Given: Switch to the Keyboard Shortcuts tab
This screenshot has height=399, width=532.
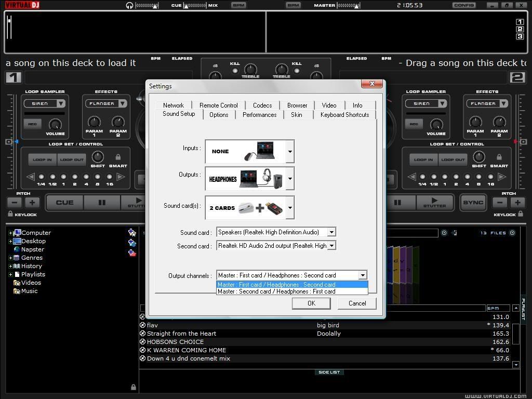Looking at the screenshot, I should coord(345,115).
